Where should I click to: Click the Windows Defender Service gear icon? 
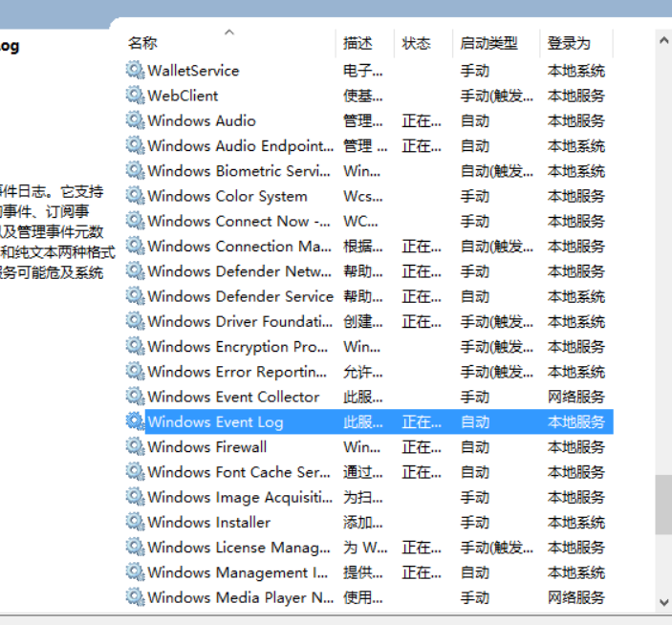(x=135, y=296)
